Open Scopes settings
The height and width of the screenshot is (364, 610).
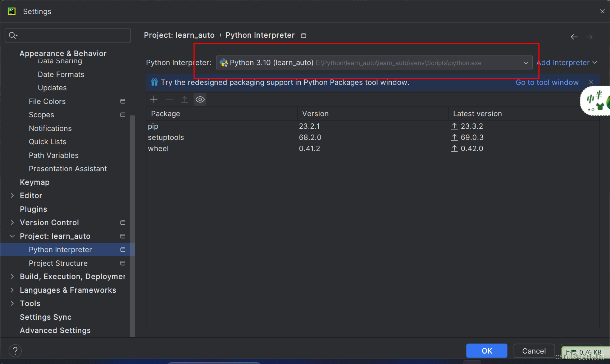(x=41, y=115)
